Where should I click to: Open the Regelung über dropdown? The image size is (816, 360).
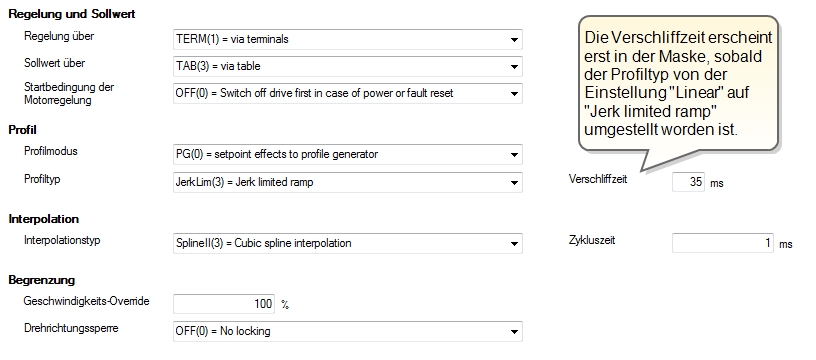coord(348,39)
